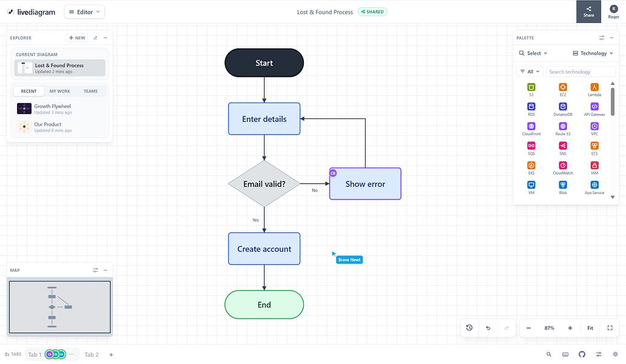Click the undo arrow
This screenshot has height=364, width=626.
[x=488, y=328]
